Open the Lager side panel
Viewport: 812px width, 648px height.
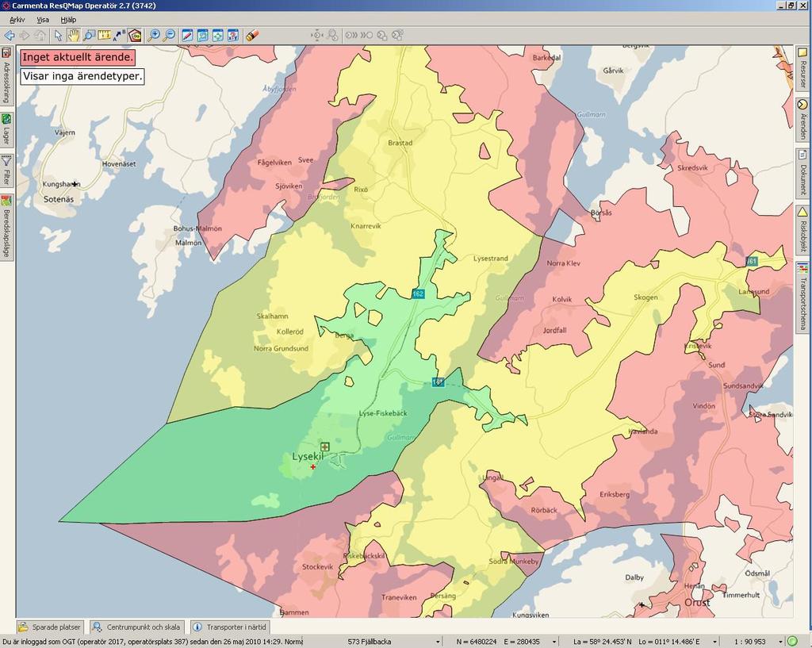tap(6, 129)
